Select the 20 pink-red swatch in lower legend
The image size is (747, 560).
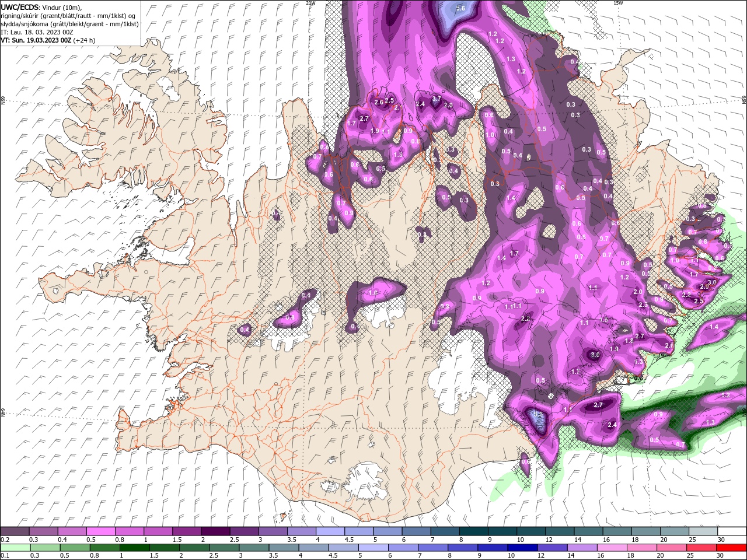[672, 547]
